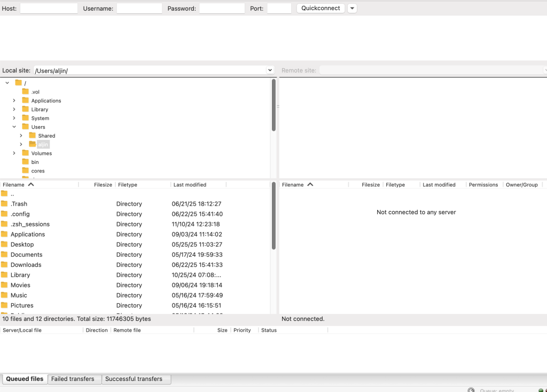Click the speed-limit gauge icon in status bar
This screenshot has width=547, height=392.
(471, 389)
